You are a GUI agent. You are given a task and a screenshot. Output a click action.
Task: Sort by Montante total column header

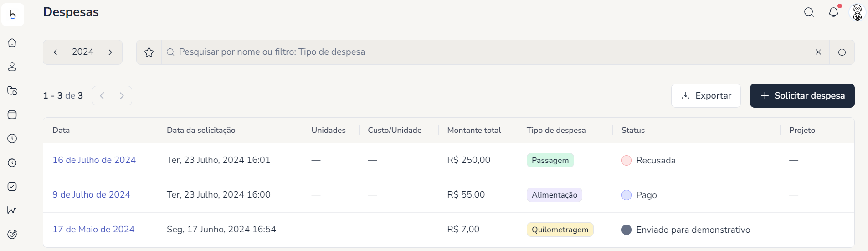pyautogui.click(x=474, y=131)
